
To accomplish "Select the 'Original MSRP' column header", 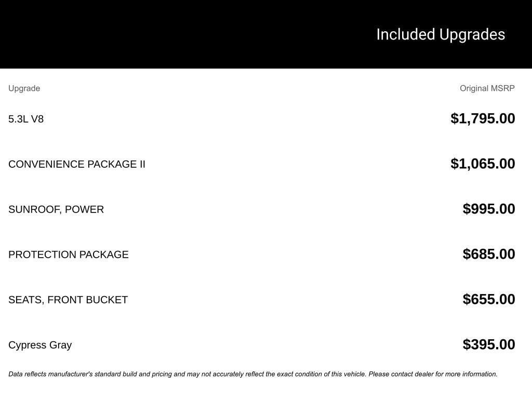I will 487,88.
